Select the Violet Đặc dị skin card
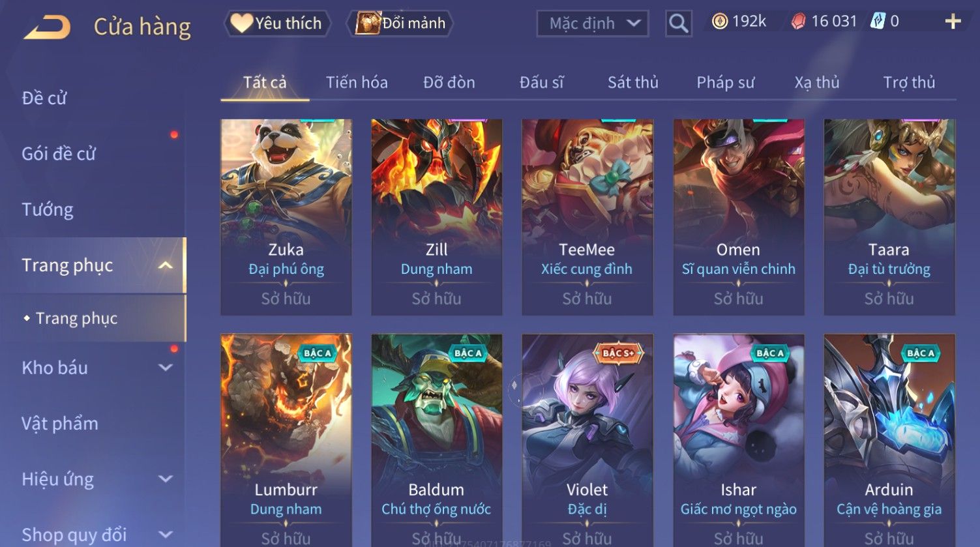The height and width of the screenshot is (547, 980). [x=587, y=440]
